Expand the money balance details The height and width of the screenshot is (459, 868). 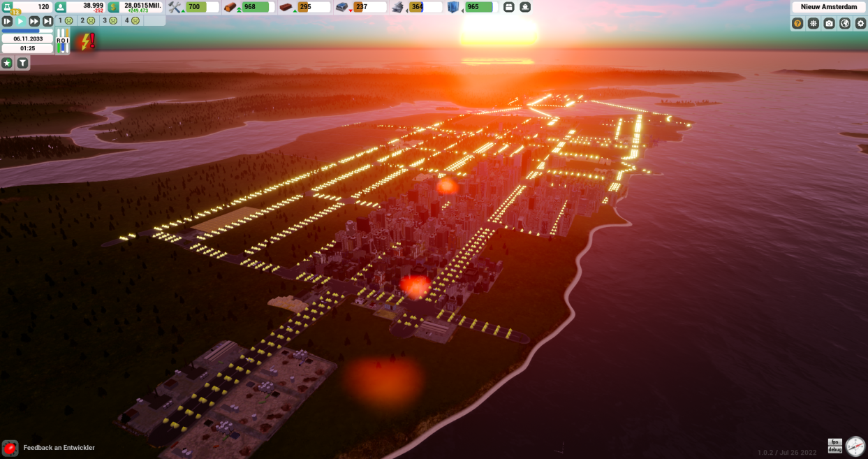[x=135, y=7]
